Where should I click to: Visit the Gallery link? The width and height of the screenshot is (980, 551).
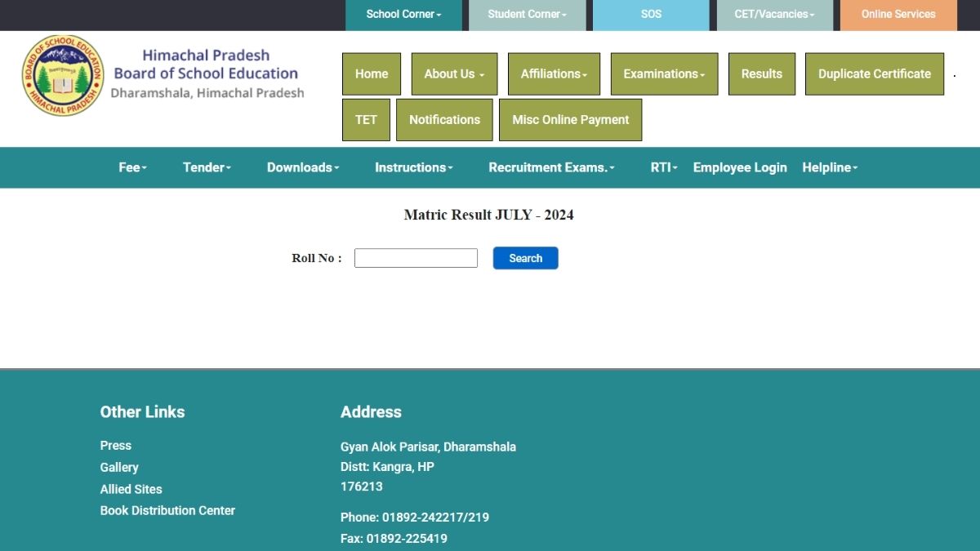(x=119, y=467)
